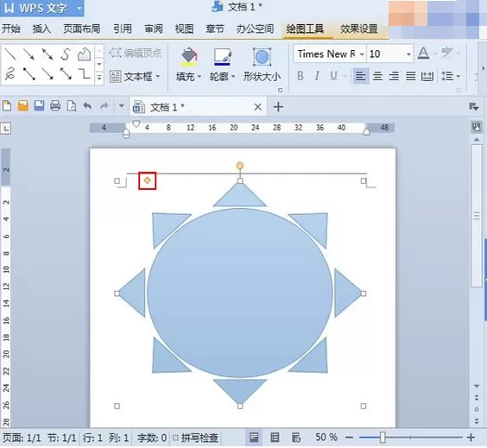This screenshot has height=448, width=487.
Task: Select the scribble freehand tool
Action: click(10, 74)
